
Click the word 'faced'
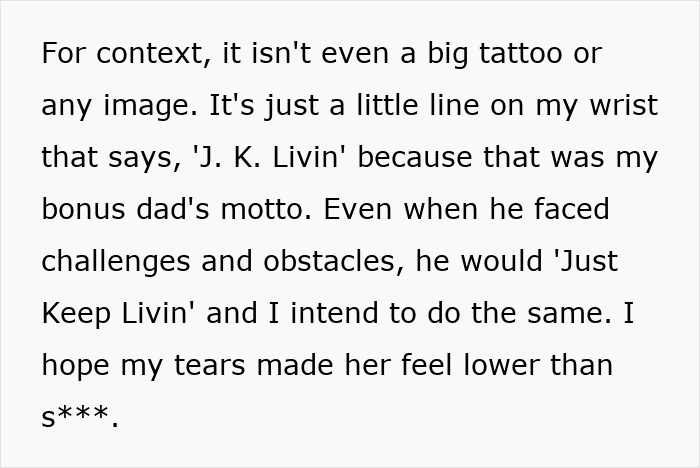[572, 209]
